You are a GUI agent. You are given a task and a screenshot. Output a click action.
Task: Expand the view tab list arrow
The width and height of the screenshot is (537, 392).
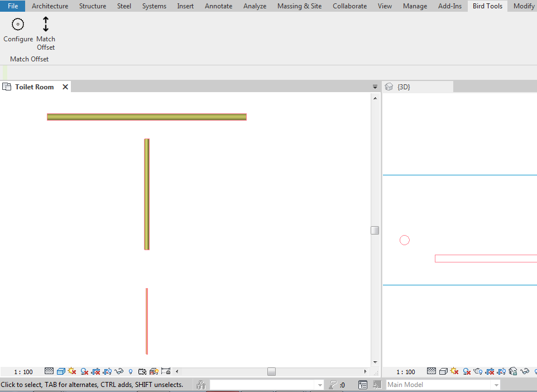point(375,87)
